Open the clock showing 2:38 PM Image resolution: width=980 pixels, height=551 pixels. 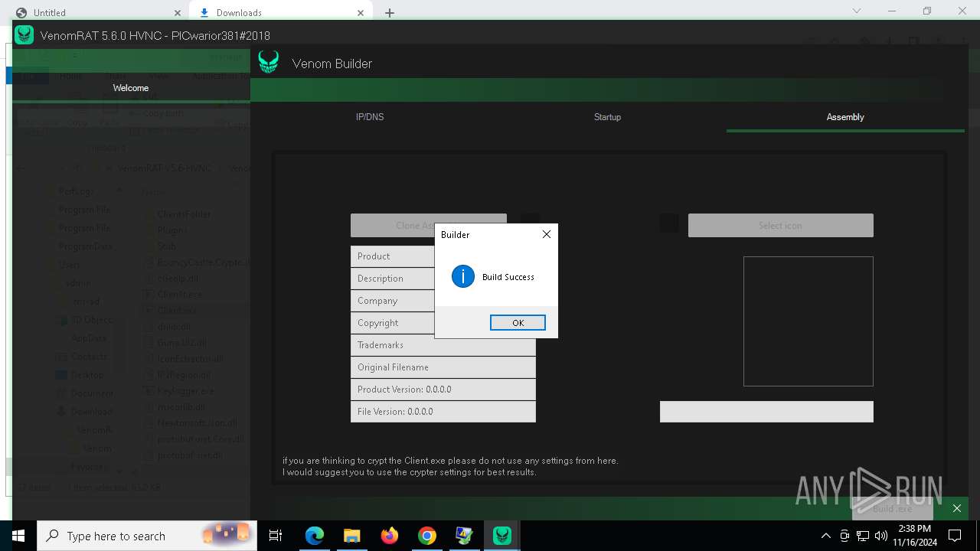pos(914,536)
